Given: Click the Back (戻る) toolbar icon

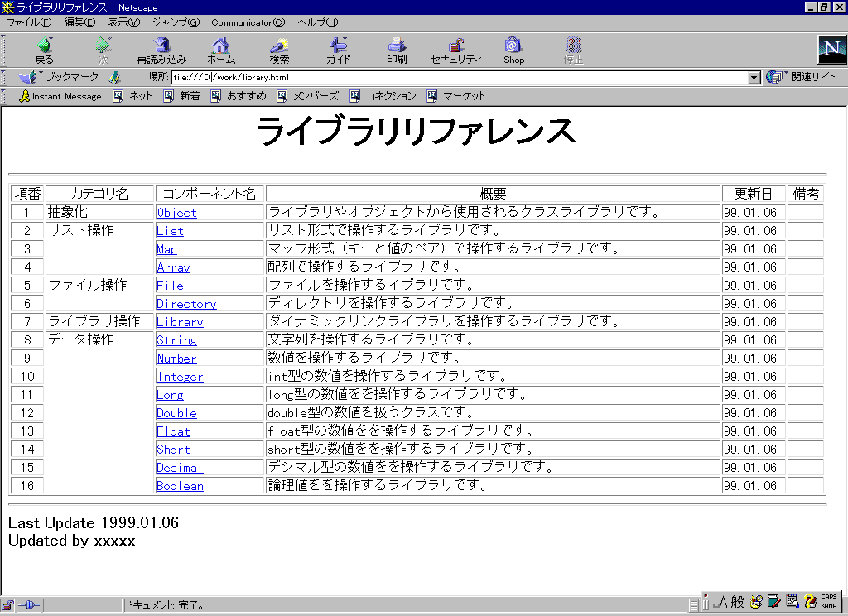Looking at the screenshot, I should pyautogui.click(x=44, y=49).
